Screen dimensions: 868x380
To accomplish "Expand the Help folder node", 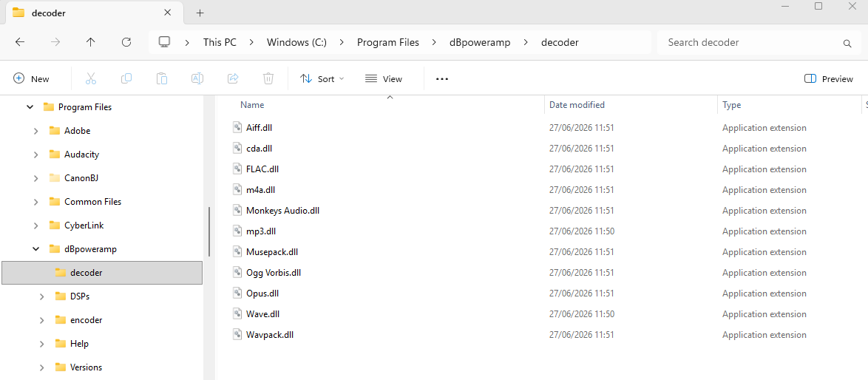I will coord(42,344).
